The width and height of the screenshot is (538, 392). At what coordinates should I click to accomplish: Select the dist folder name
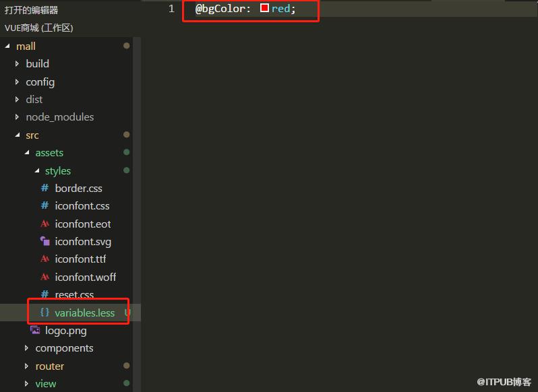coord(34,100)
